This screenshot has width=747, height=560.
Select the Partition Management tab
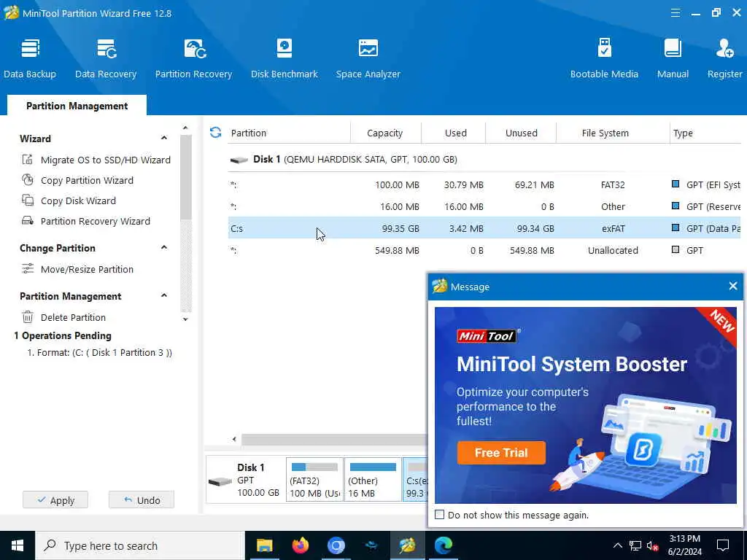[x=77, y=106]
